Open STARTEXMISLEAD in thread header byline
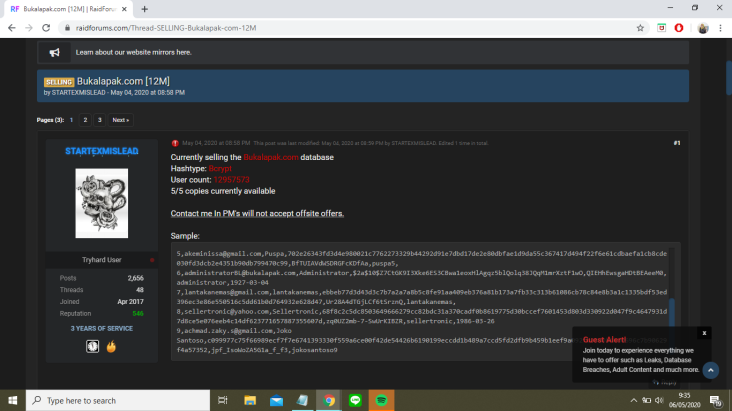This screenshot has height=411, width=732. tap(78, 92)
